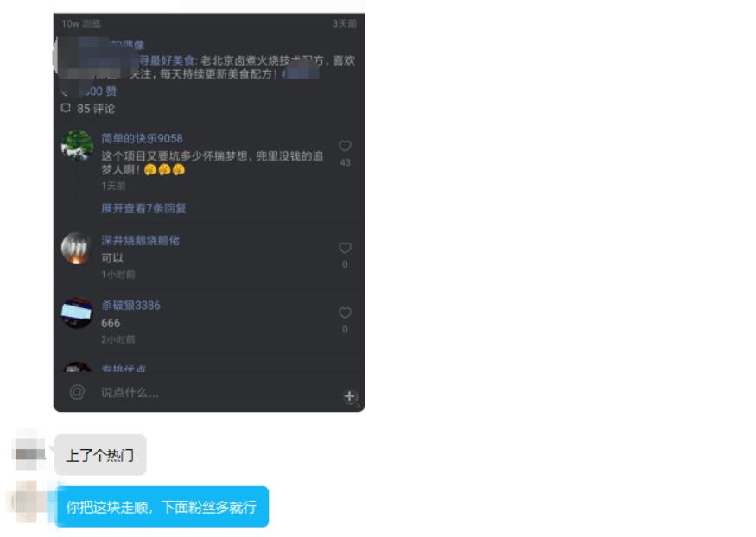Open username 杀破狼3386 profile
Viewport: 756px width, 537px height.
[130, 306]
